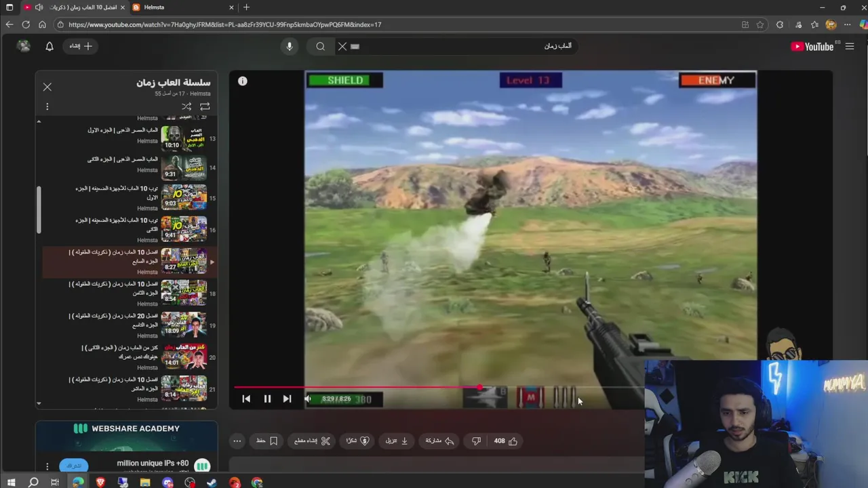Open the YouTube account avatar menu
Viewport: 868px width, 488px height.
pos(24,46)
